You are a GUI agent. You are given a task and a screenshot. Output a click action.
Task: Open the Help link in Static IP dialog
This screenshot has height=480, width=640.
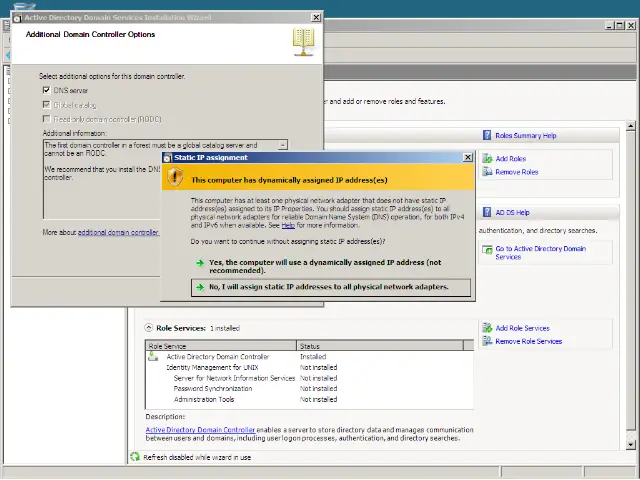pos(288,225)
